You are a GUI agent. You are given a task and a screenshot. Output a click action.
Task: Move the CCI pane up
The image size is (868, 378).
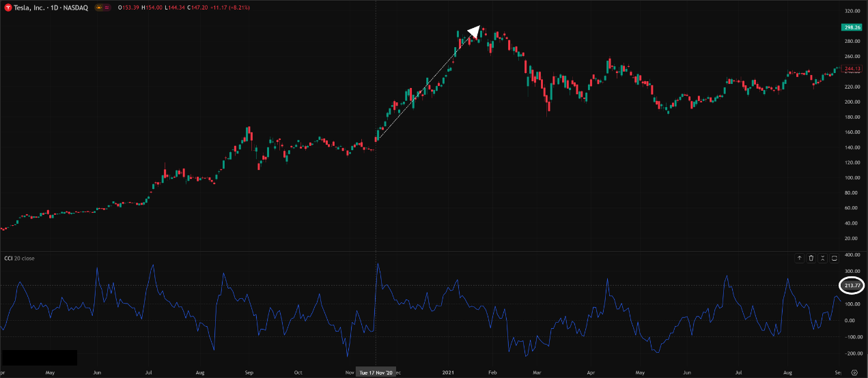[799, 258]
